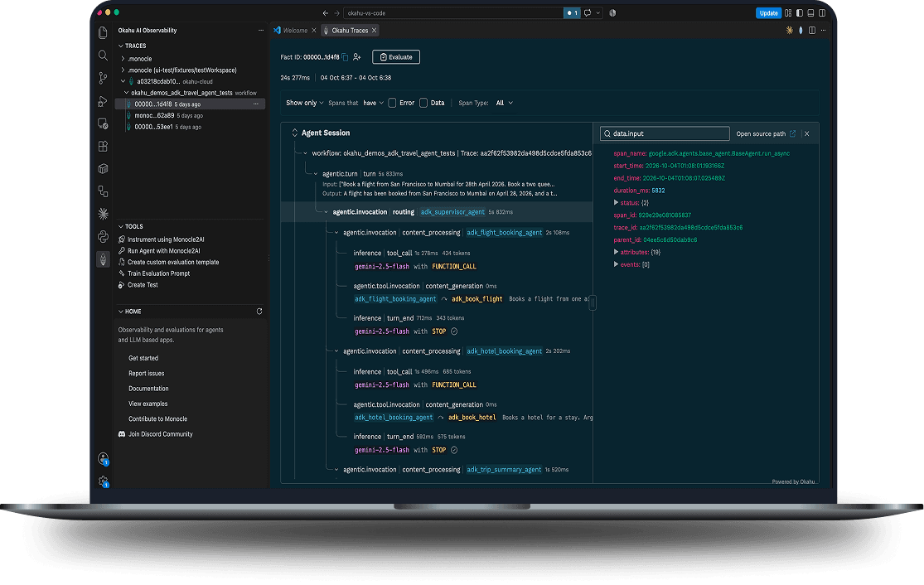This screenshot has height=585, width=924.
Task: Click the blue Update button
Action: click(768, 13)
